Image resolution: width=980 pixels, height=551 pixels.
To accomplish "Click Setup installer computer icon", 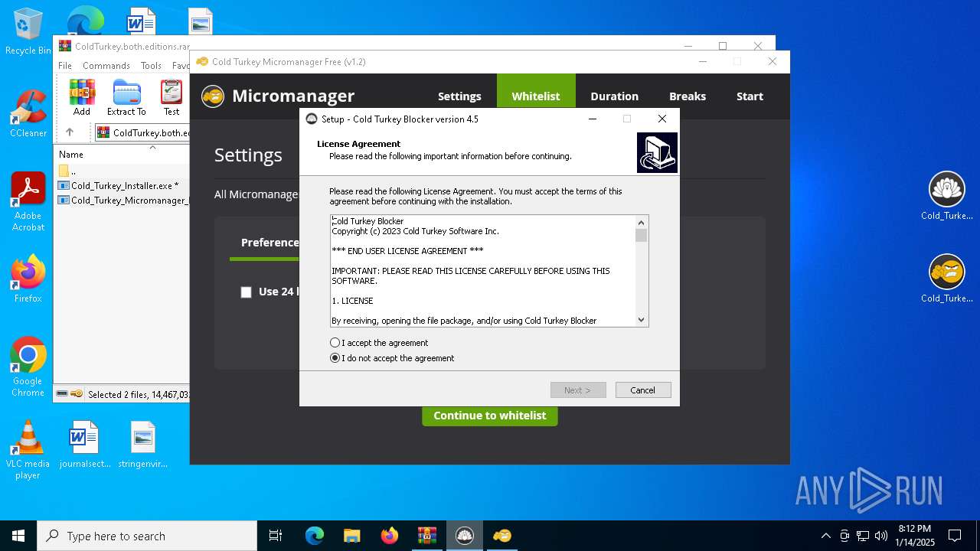I will pyautogui.click(x=657, y=152).
